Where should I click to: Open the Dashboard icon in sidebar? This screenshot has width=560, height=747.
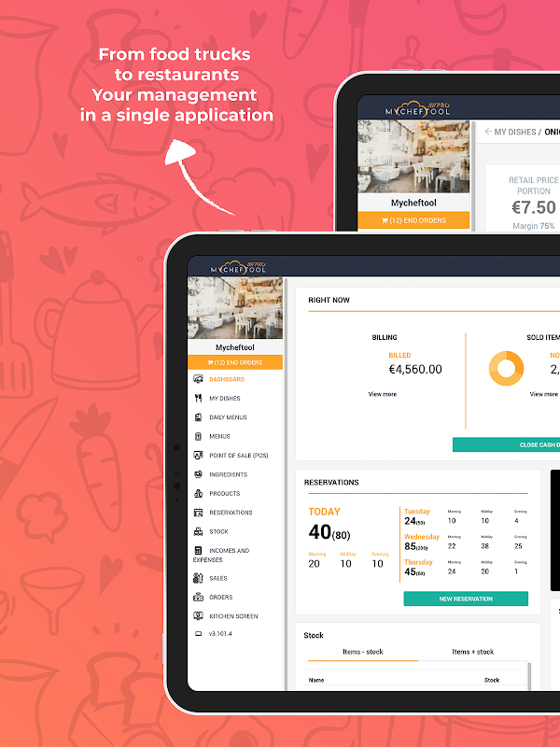point(198,379)
